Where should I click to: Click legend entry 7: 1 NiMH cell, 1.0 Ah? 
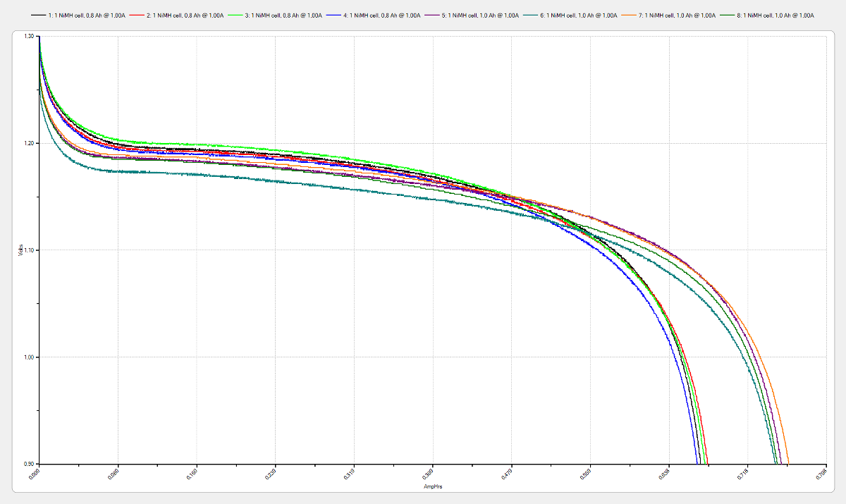pos(678,15)
